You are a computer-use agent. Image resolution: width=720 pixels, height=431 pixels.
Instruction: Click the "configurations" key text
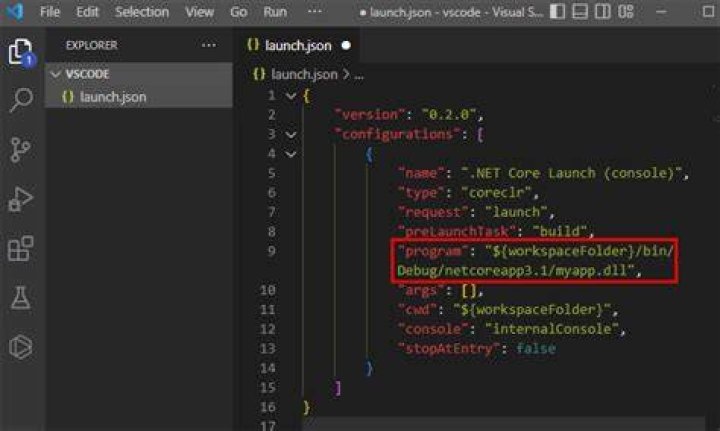pos(397,134)
